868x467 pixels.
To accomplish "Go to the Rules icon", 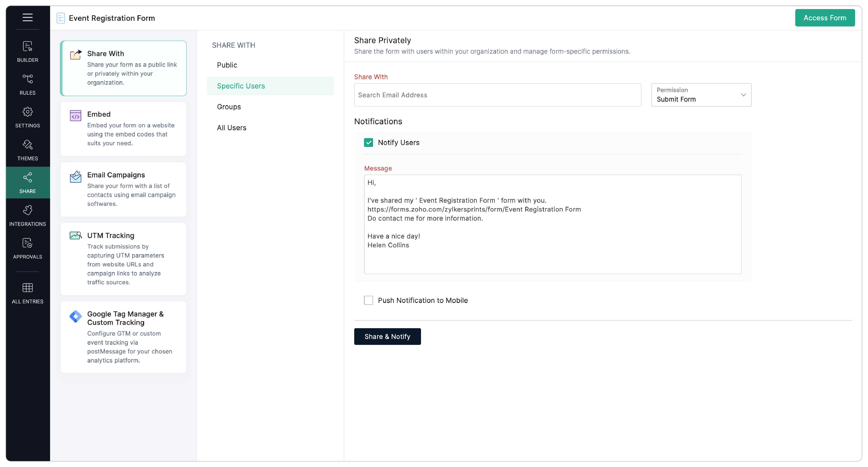I will [28, 84].
